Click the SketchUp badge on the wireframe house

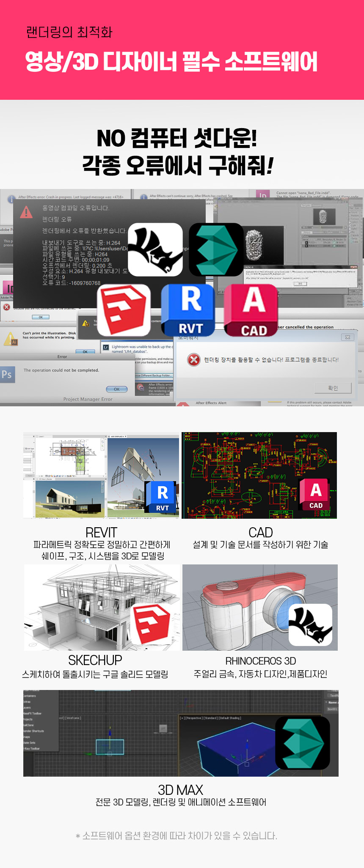(152, 623)
